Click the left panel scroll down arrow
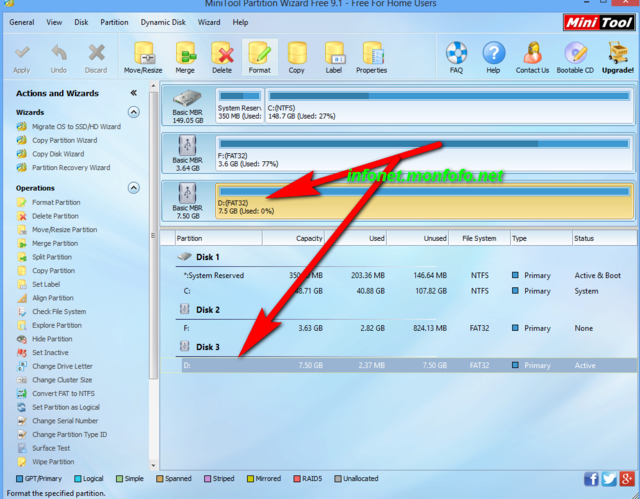 click(x=153, y=465)
